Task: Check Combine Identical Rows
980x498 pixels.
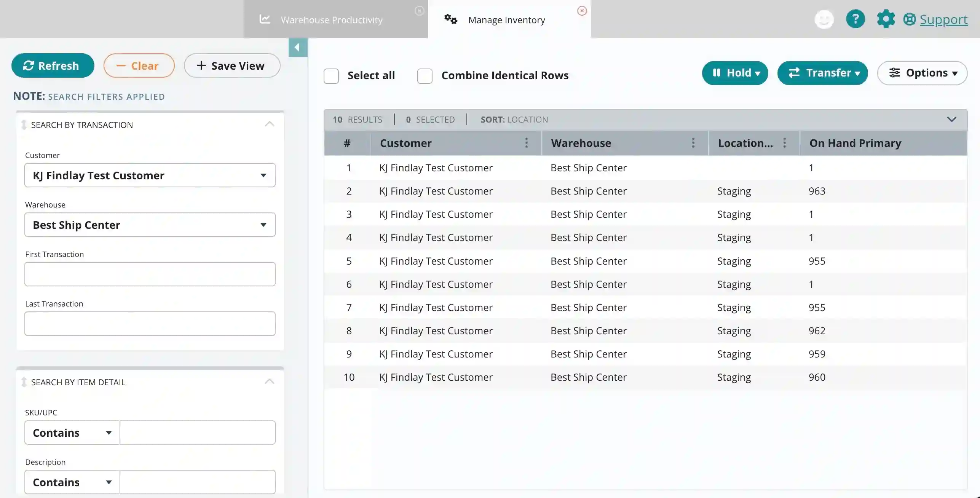Action: point(425,76)
